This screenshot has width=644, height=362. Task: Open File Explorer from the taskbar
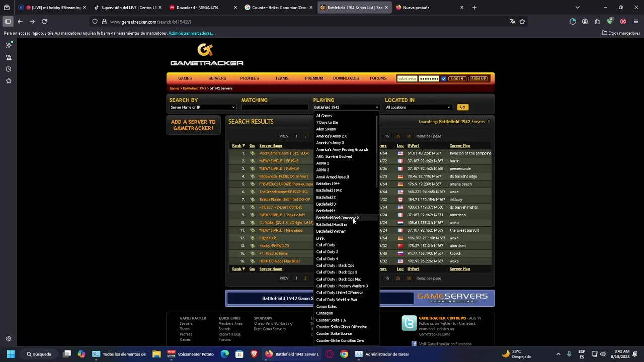click(x=156, y=354)
